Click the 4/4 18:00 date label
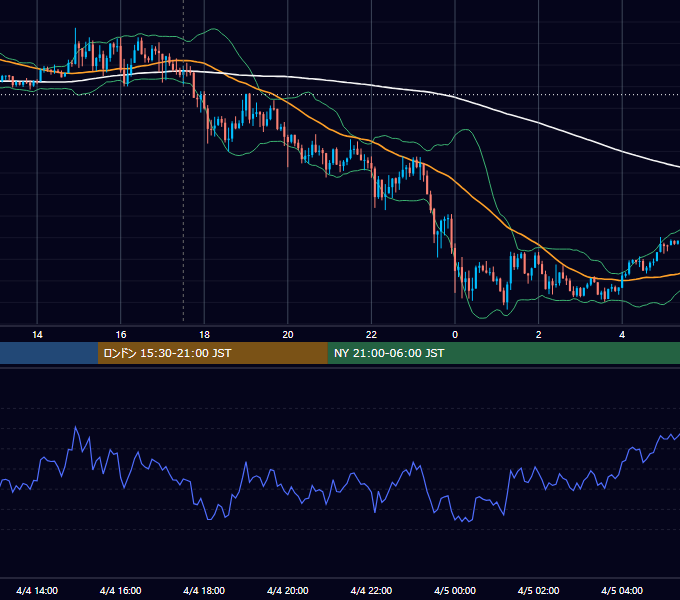Screen dimensions: 680x600 point(204,590)
